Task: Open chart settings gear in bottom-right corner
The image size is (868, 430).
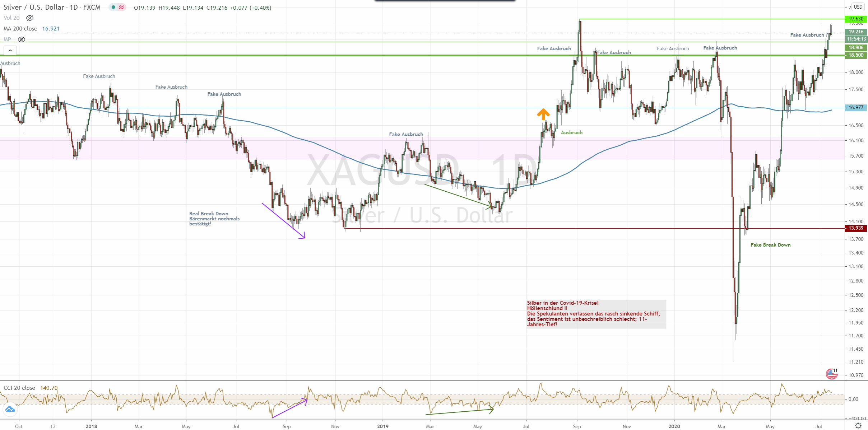Action: click(858, 426)
